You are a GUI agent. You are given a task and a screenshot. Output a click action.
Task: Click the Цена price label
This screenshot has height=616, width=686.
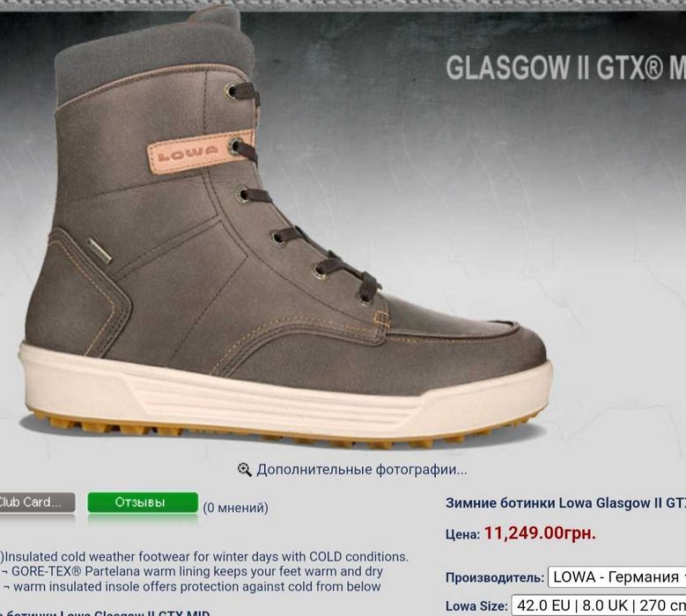(462, 535)
